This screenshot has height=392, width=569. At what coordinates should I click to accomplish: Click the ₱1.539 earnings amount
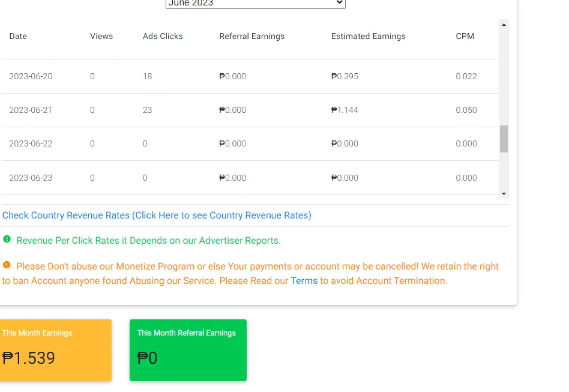click(x=29, y=358)
